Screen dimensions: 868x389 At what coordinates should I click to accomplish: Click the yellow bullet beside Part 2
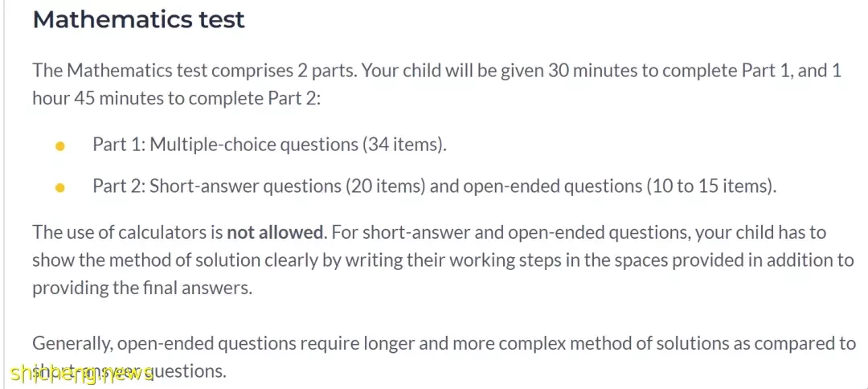pos(60,188)
